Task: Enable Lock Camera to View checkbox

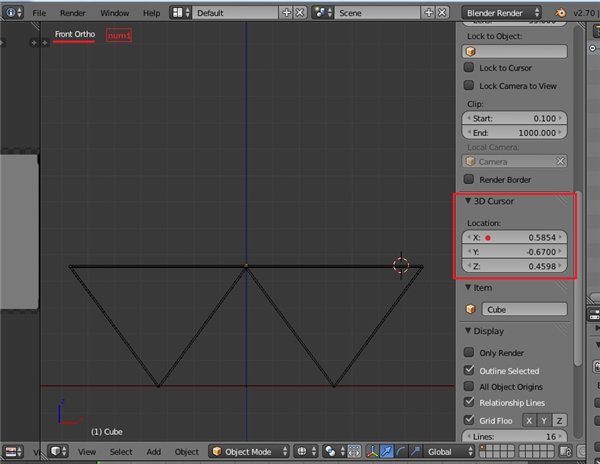Action: [x=470, y=86]
